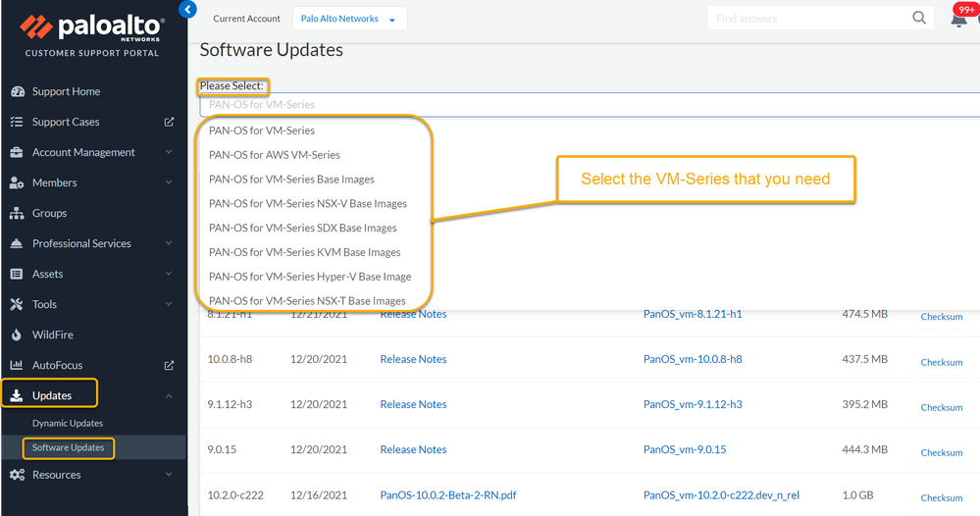
Task: Choose PAN-OS for AWS VM-Series option
Action: pos(275,155)
